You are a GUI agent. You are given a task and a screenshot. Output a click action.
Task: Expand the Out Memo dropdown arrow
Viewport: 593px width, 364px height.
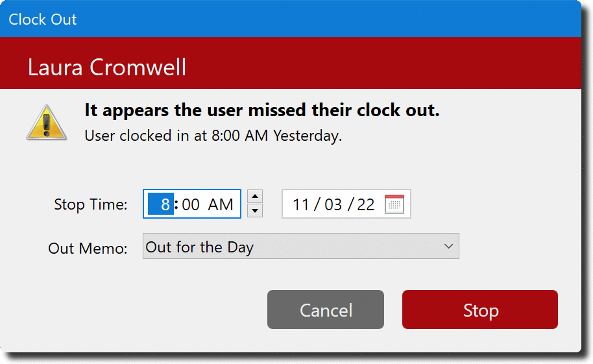[448, 247]
